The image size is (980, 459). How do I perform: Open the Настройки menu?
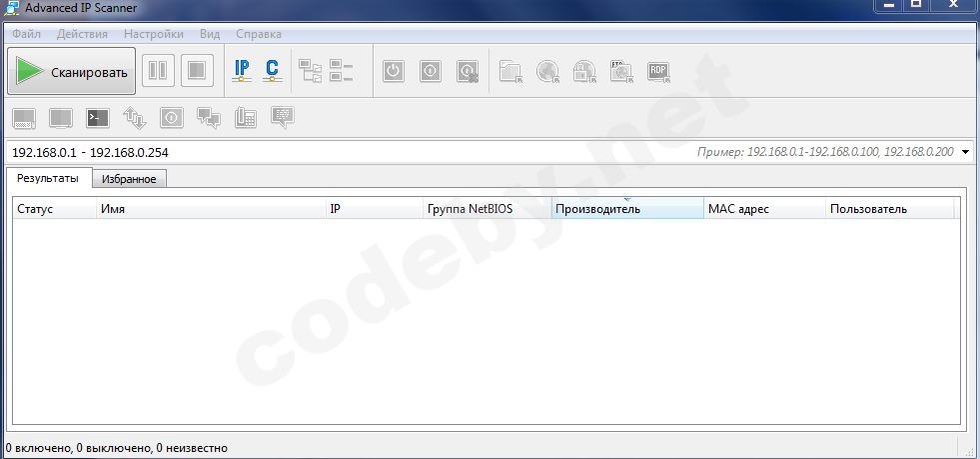click(154, 34)
